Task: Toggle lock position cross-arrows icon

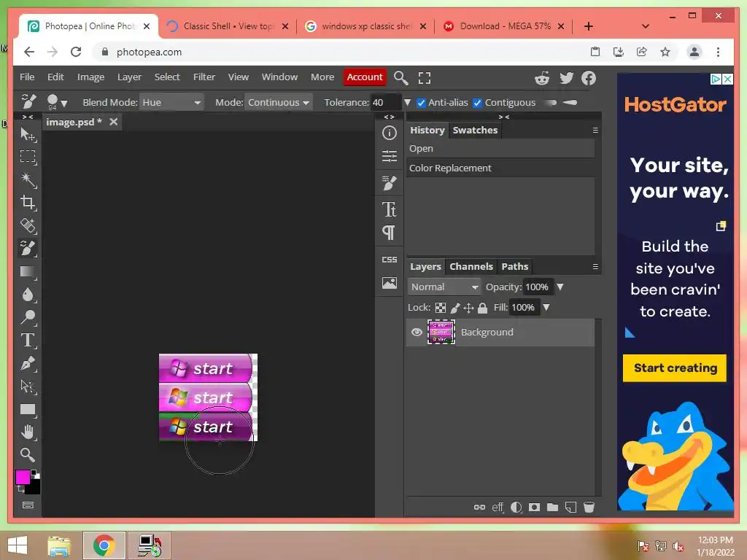Action: coord(468,308)
